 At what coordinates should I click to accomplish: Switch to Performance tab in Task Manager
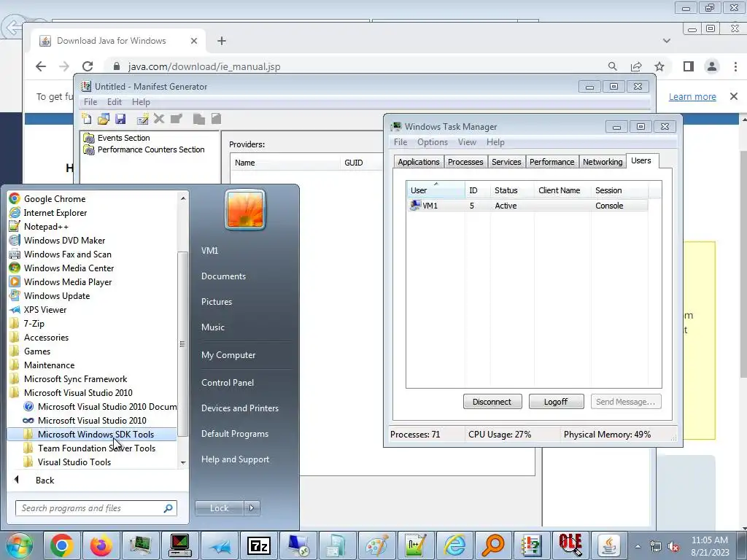pyautogui.click(x=551, y=162)
